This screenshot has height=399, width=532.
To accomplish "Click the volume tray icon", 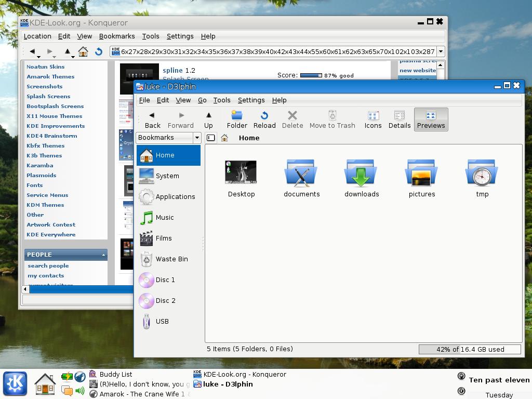I will pyautogui.click(x=80, y=391).
